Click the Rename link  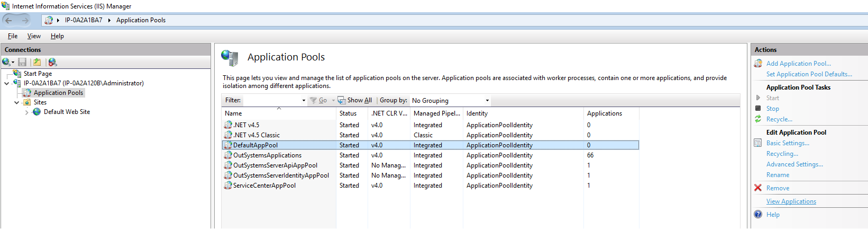click(x=778, y=175)
